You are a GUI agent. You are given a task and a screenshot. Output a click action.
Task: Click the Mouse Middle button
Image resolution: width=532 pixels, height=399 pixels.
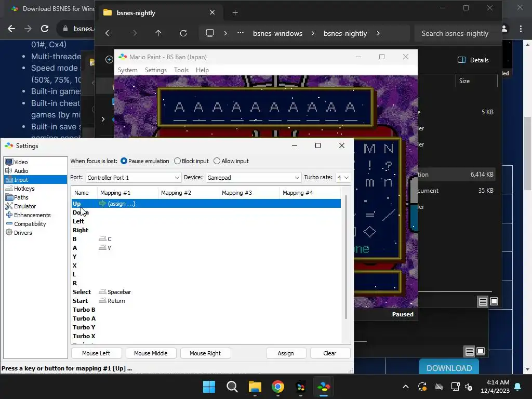pos(151,353)
